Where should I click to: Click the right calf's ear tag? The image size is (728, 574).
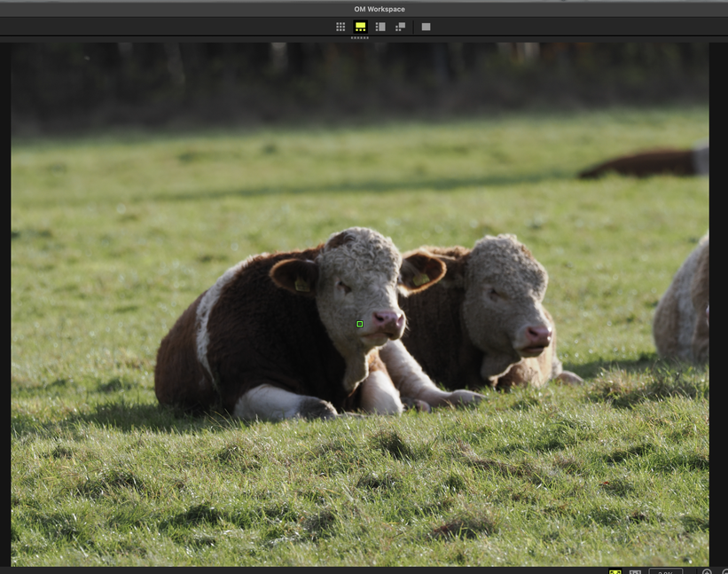420,279
